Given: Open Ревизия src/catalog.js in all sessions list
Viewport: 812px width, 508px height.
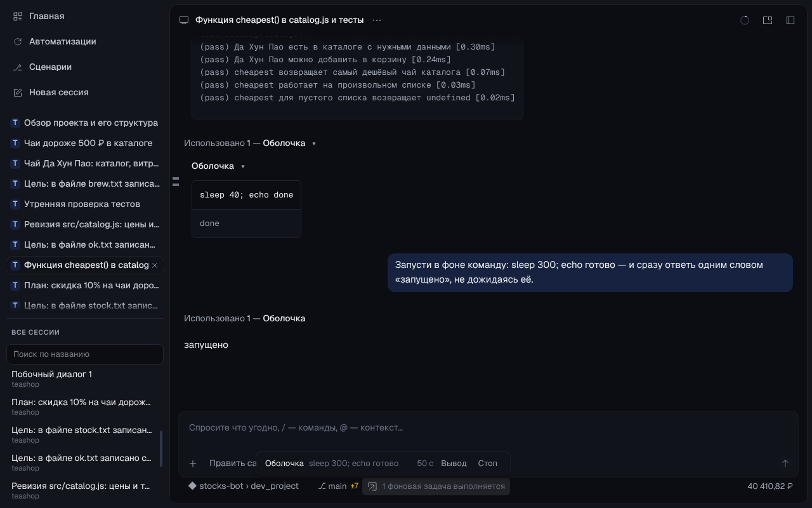Looking at the screenshot, I should point(82,490).
